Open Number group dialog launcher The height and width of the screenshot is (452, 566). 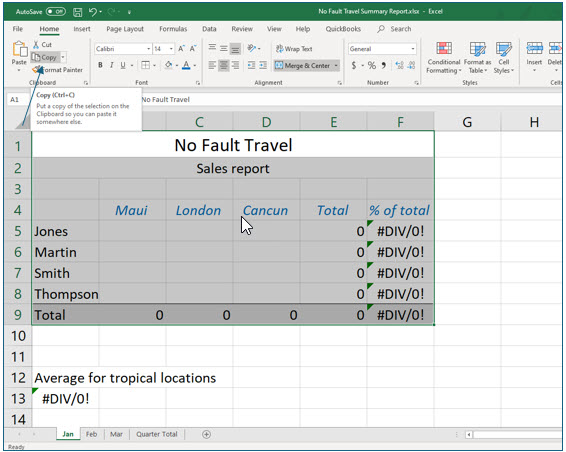pos(416,83)
